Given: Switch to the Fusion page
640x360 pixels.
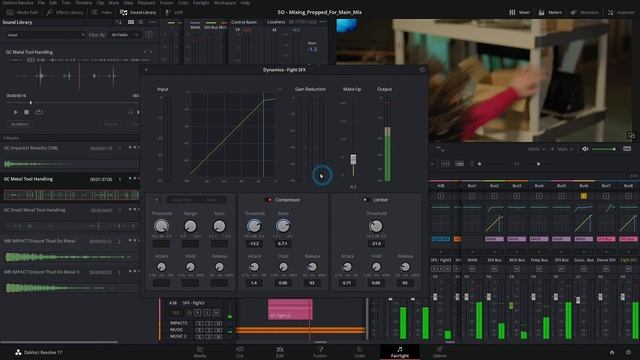Looking at the screenshot, I should [320, 352].
